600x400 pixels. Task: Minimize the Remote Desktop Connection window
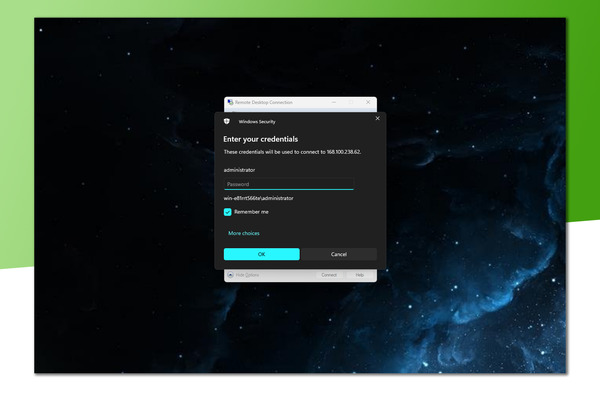point(334,102)
